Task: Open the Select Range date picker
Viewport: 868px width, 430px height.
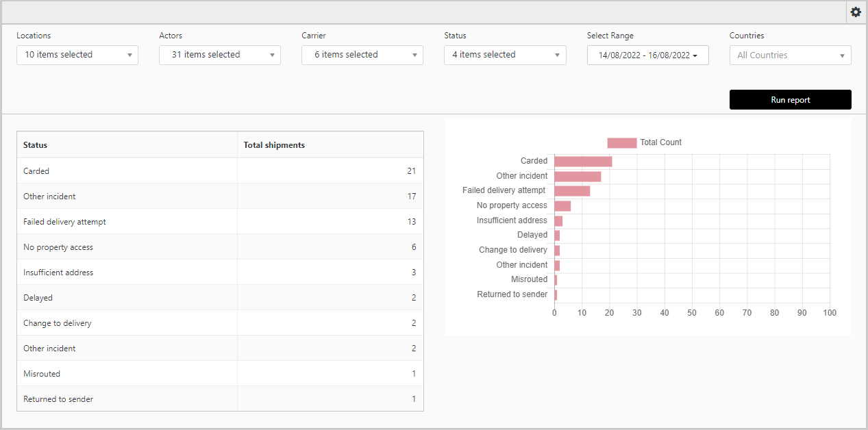Action: click(647, 55)
